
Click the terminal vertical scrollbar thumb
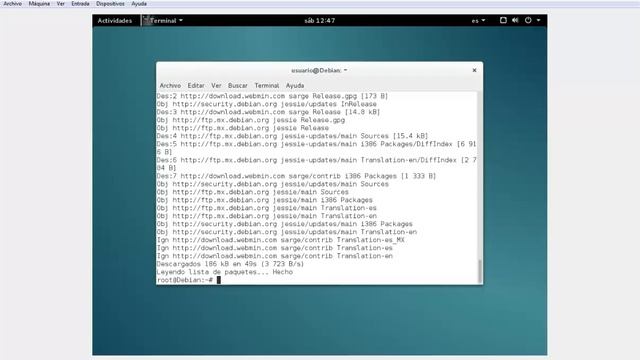(480, 271)
